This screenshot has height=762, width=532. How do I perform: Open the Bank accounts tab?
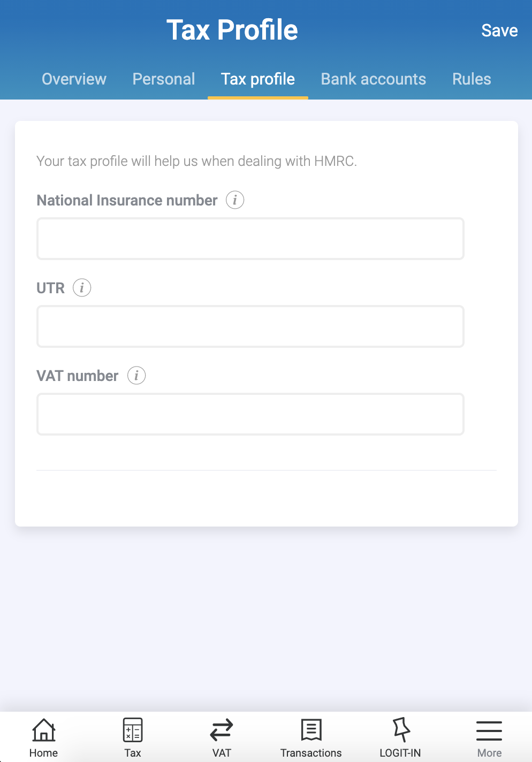(374, 79)
